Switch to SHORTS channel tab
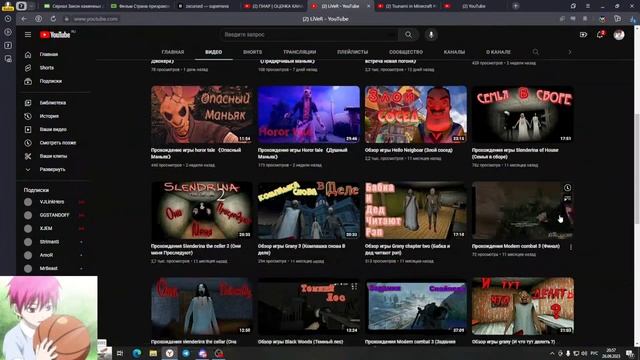The image size is (640, 360). [252, 52]
